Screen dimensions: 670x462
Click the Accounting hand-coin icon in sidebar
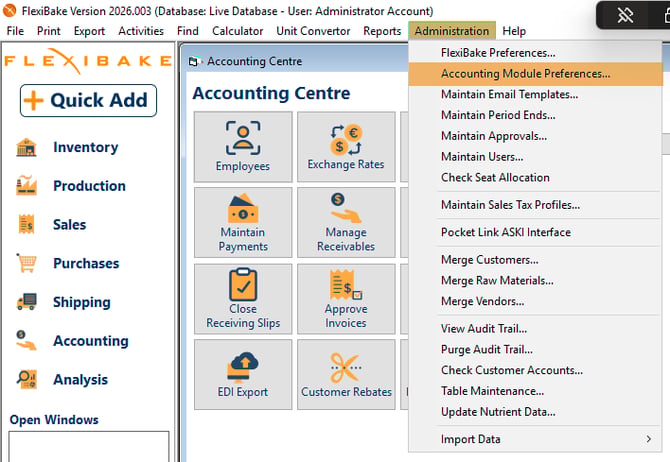pyautogui.click(x=26, y=340)
